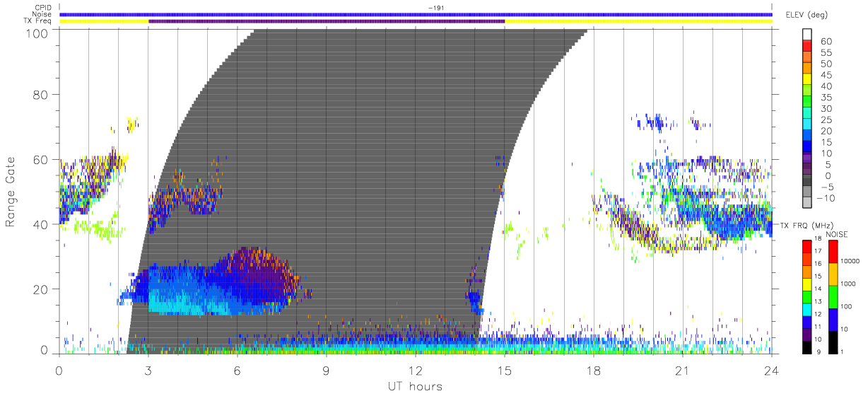Click the "24" tick on UT hours axis
The image size is (868, 401).
coord(772,370)
